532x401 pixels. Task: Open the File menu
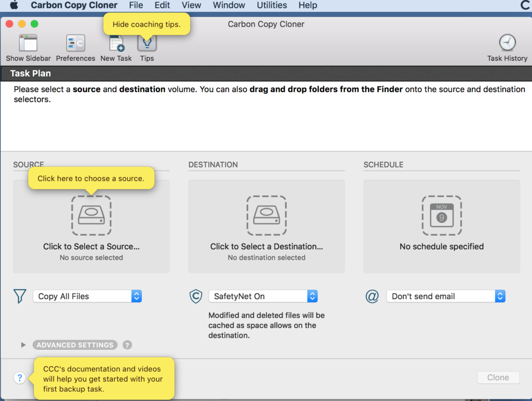(x=136, y=5)
